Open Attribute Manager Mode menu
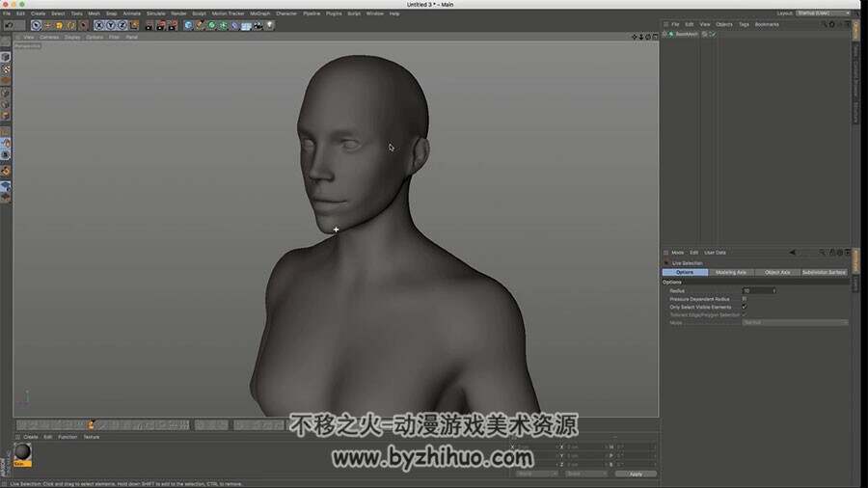The image size is (868, 488). (678, 253)
